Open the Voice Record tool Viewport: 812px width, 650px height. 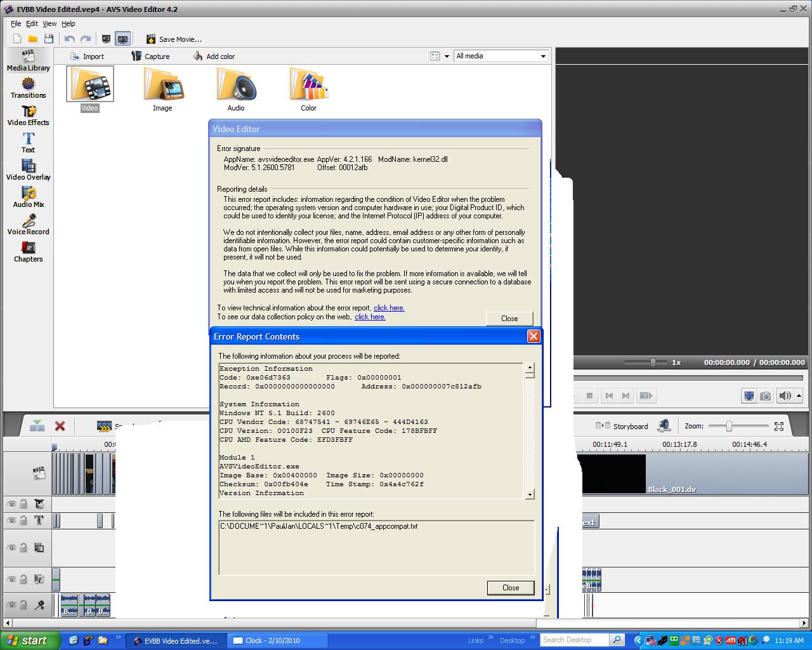click(x=28, y=225)
